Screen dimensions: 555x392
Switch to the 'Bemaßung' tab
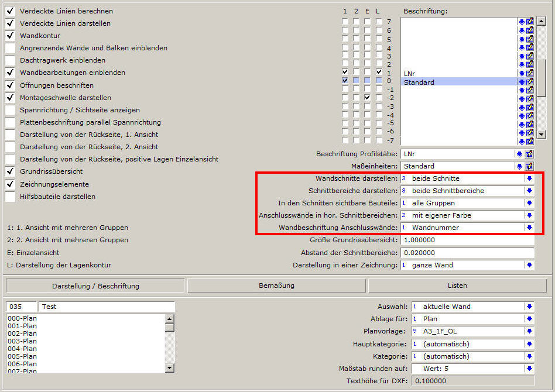[276, 286]
